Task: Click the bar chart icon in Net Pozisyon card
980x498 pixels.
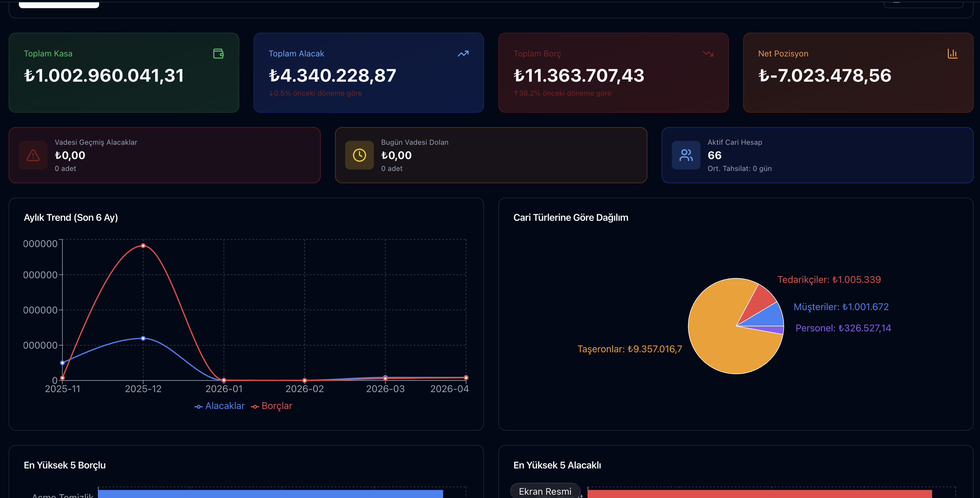Action: click(952, 54)
